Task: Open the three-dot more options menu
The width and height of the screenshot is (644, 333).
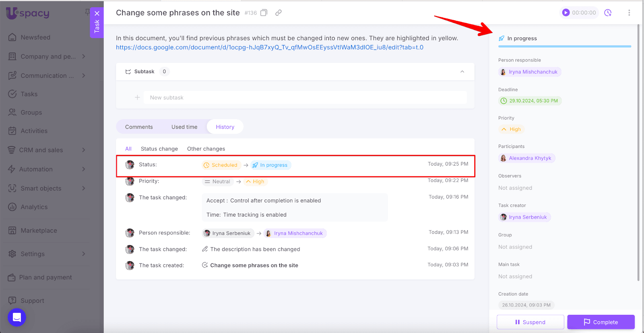Action: (x=629, y=13)
